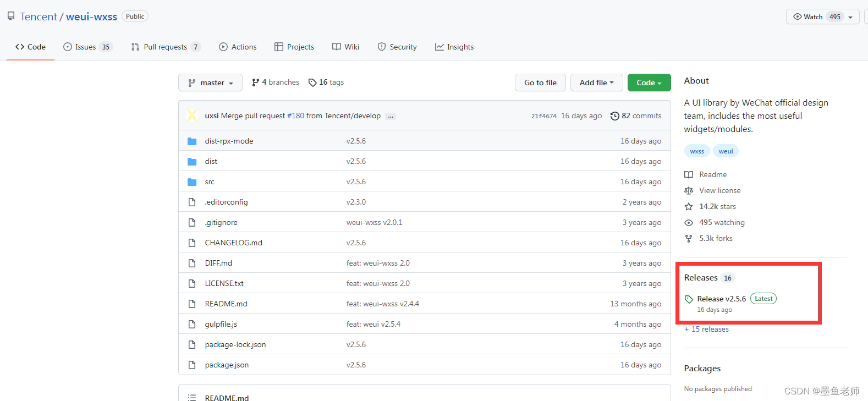Click the gulpfile.js file name
The image size is (868, 401).
click(221, 325)
